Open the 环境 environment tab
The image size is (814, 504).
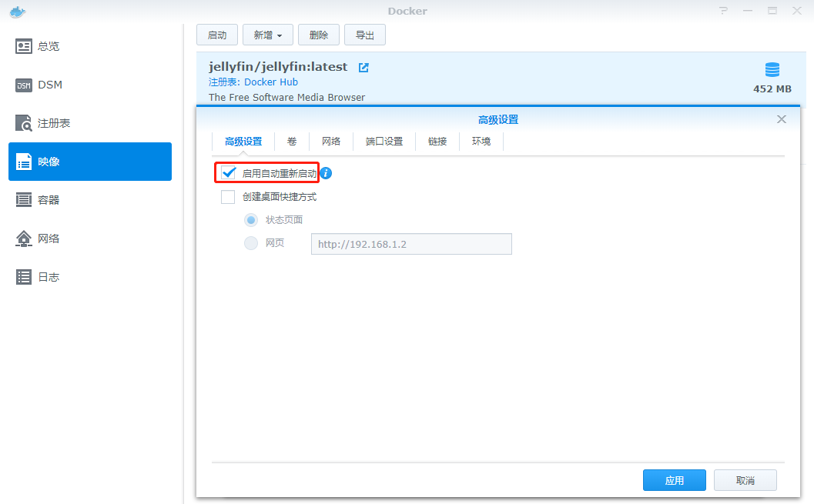tap(481, 141)
